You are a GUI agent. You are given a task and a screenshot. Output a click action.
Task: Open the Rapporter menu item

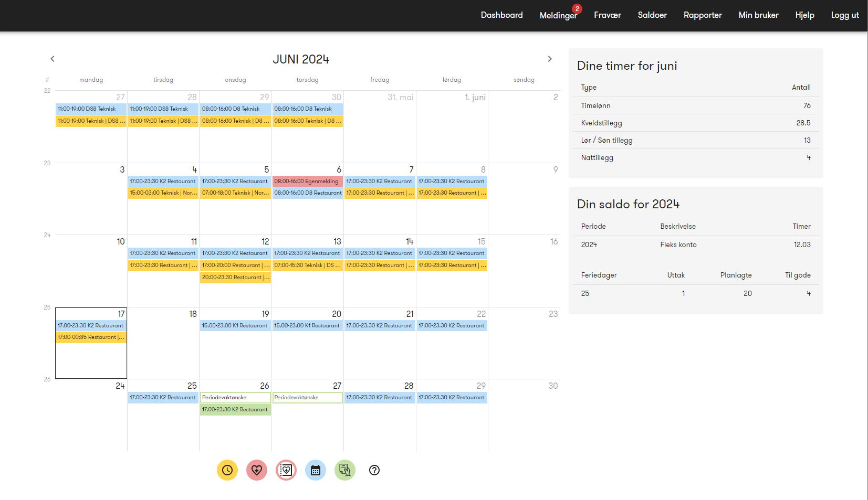point(703,15)
